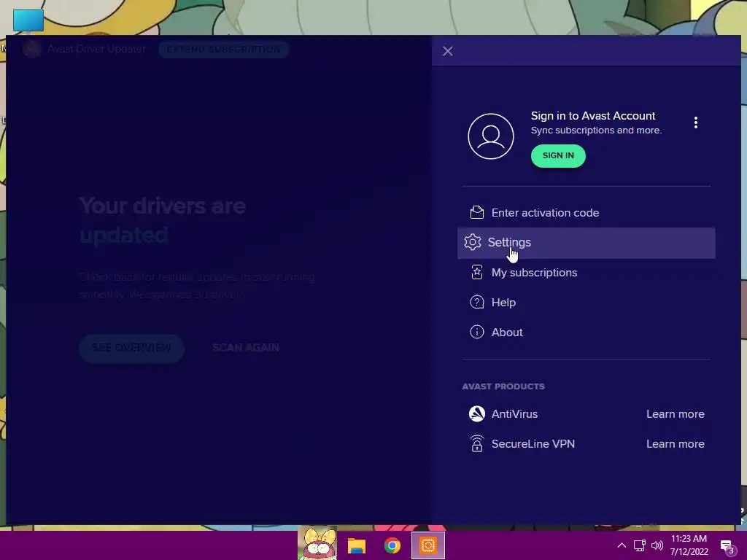Click the Settings gear icon
747x560 pixels.
473,242
